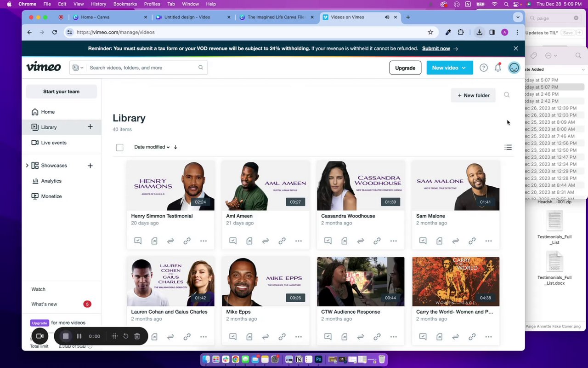588x368 pixels.
Task: Click Submit now link in banner
Action: pos(436,48)
